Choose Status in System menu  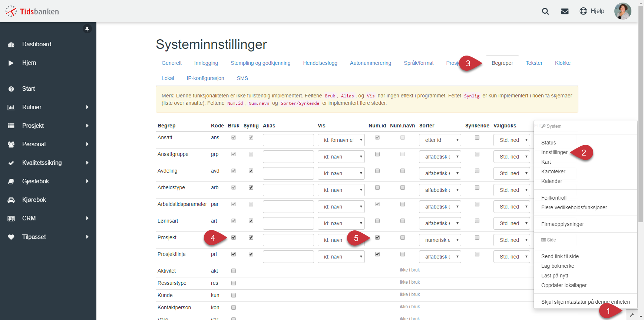[548, 143]
